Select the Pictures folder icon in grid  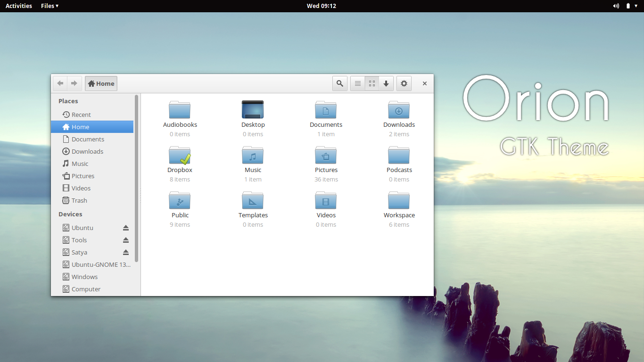326,155
